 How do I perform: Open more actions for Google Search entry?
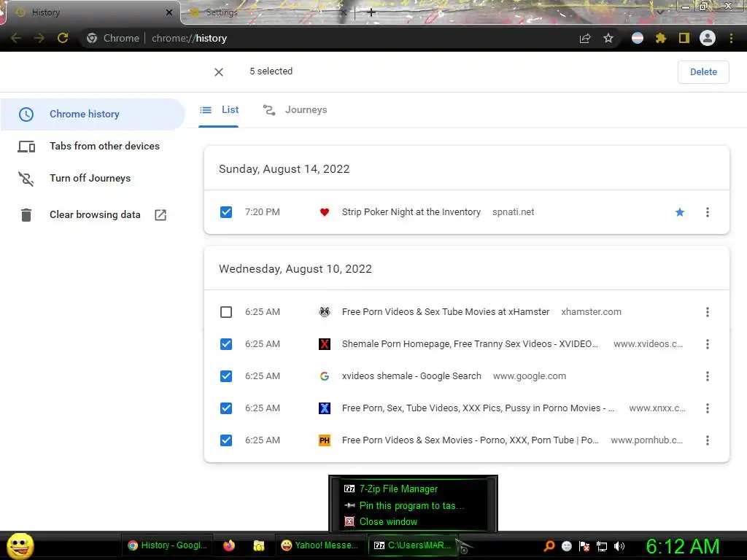tap(708, 376)
